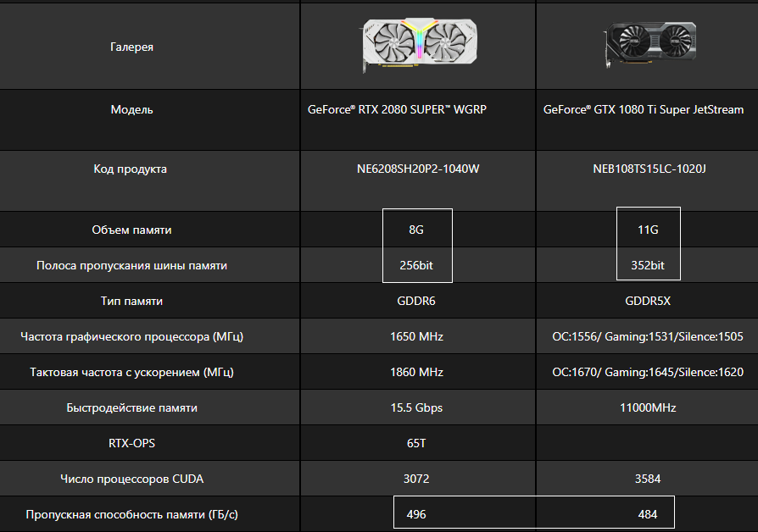Click the 1860 MHz boost clock value
The image size is (758, 532).
coord(416,372)
